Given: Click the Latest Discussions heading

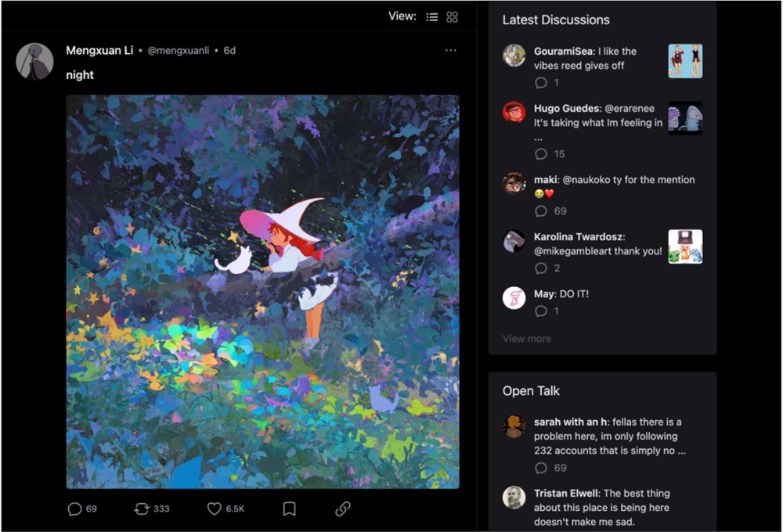Looking at the screenshot, I should (x=556, y=20).
